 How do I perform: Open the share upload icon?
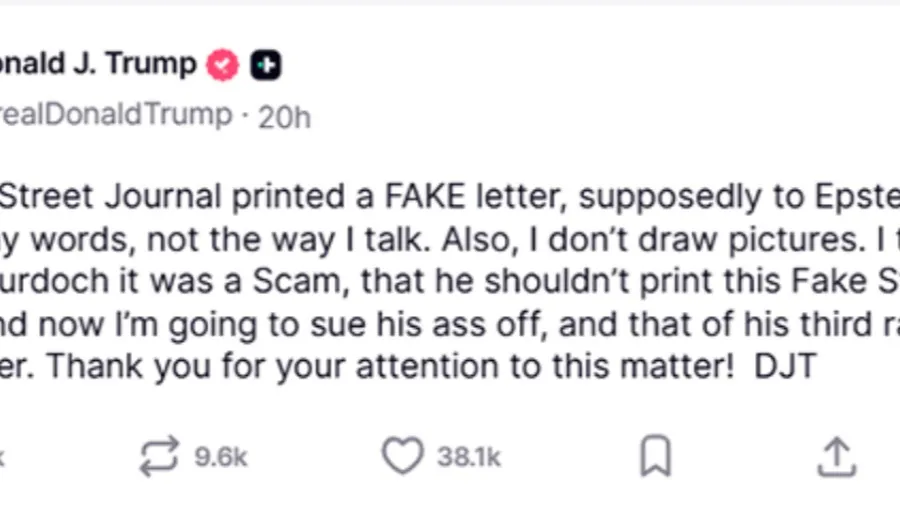pyautogui.click(x=836, y=456)
